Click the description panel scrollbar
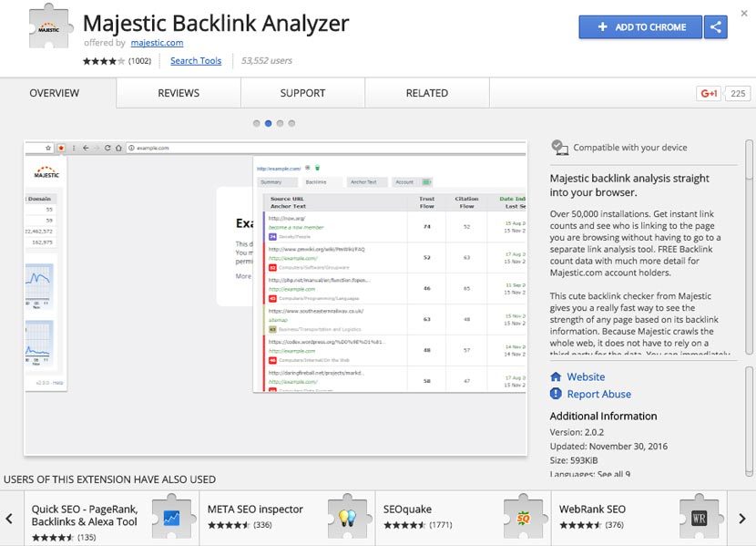 click(x=749, y=247)
